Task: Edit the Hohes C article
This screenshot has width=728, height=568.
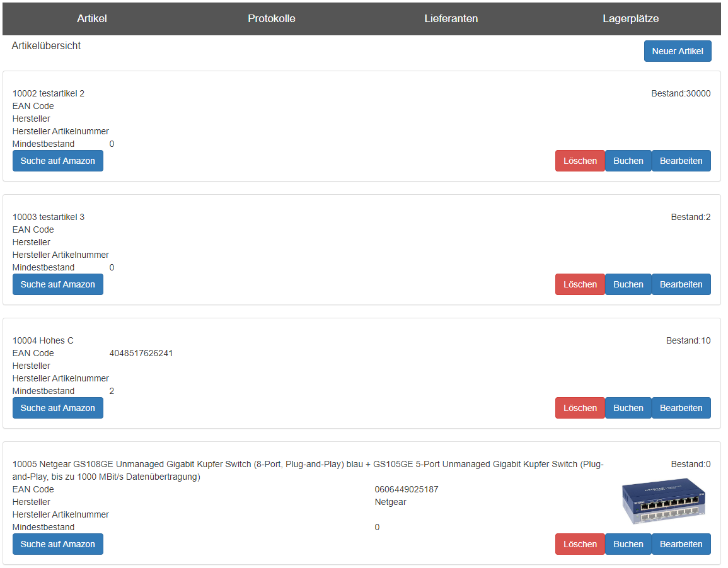Action: coord(681,408)
